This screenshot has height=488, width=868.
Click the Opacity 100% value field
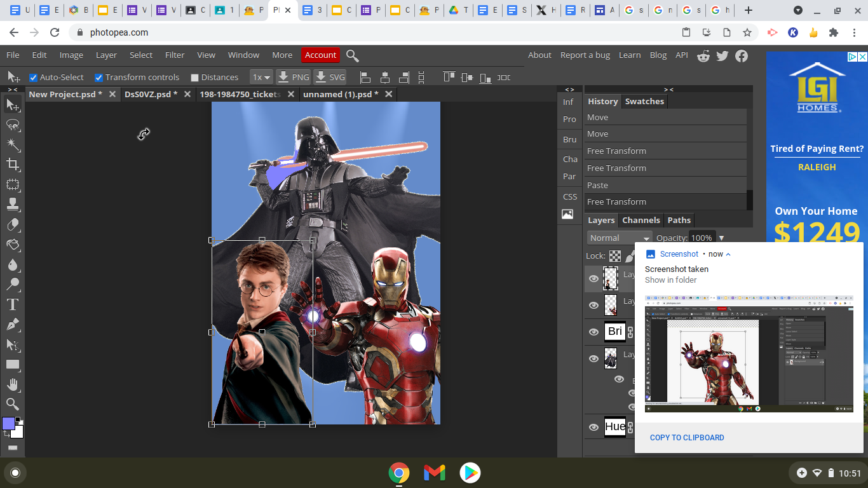click(x=702, y=238)
